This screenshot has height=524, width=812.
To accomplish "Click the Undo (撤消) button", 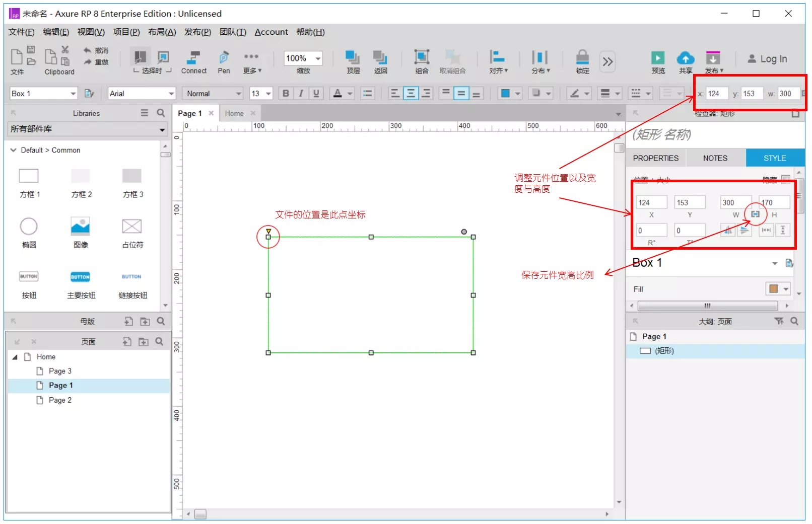I will point(96,50).
